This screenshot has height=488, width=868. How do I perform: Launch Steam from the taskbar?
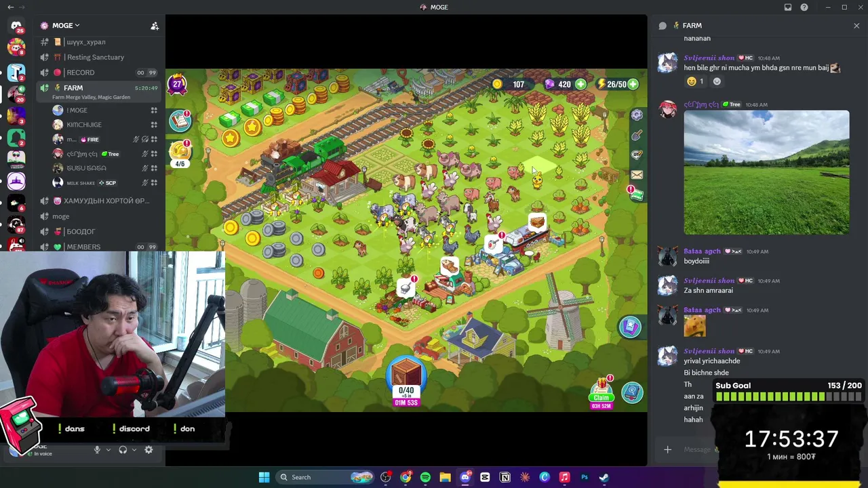[x=604, y=477]
